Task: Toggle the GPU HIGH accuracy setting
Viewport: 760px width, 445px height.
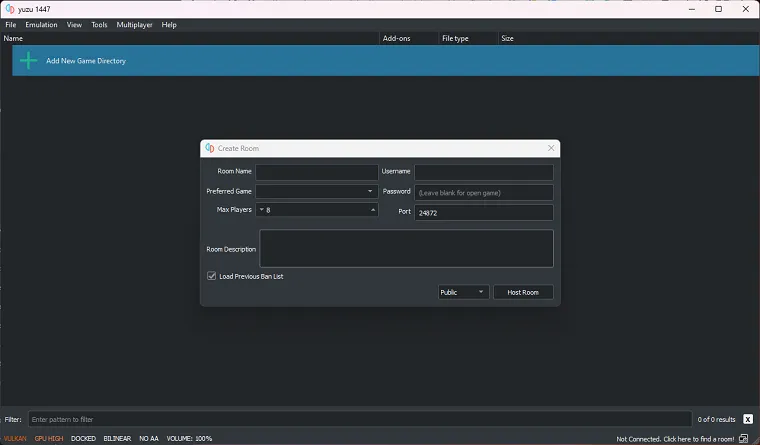Action: 49,438
